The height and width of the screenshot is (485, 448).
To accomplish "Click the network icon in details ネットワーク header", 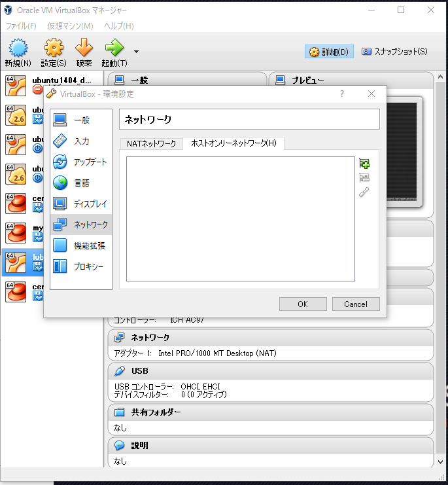I will [119, 338].
